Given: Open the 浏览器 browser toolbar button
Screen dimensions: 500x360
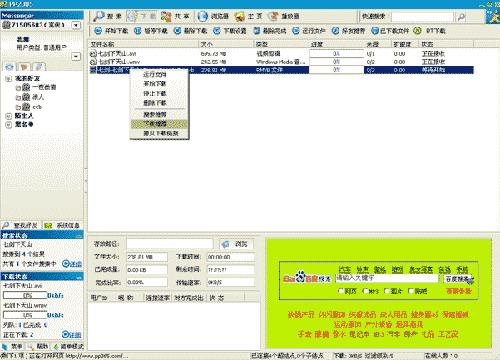Looking at the screenshot, I should pyautogui.click(x=213, y=16).
